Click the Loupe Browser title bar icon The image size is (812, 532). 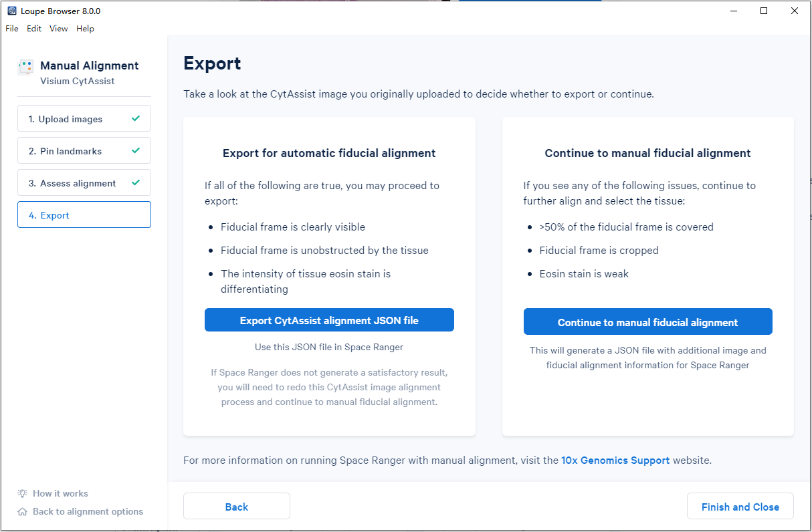11,11
